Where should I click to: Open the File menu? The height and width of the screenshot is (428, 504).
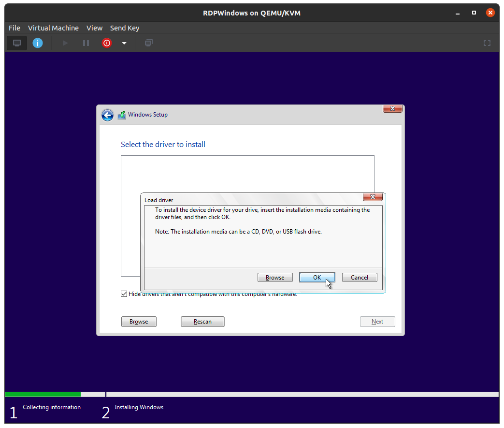(14, 28)
